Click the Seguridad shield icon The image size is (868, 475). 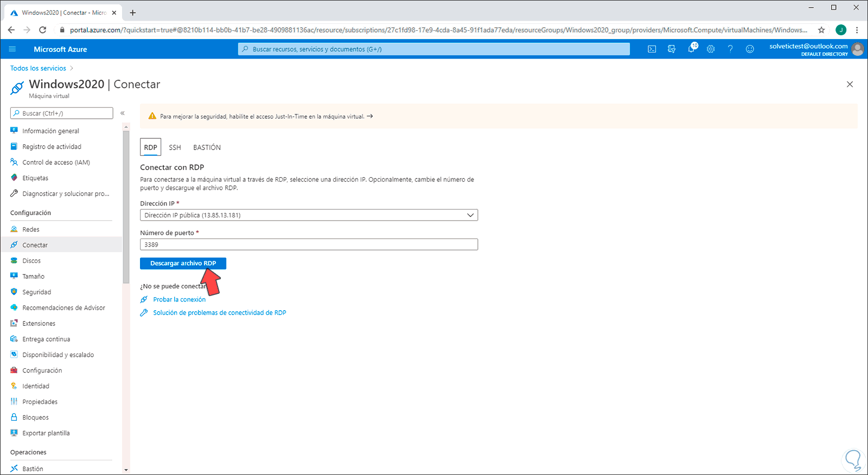(x=14, y=292)
